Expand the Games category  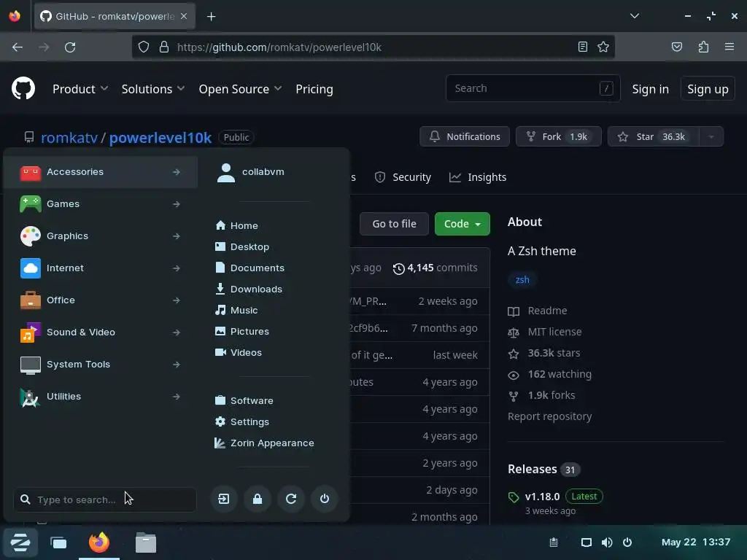[101, 204]
